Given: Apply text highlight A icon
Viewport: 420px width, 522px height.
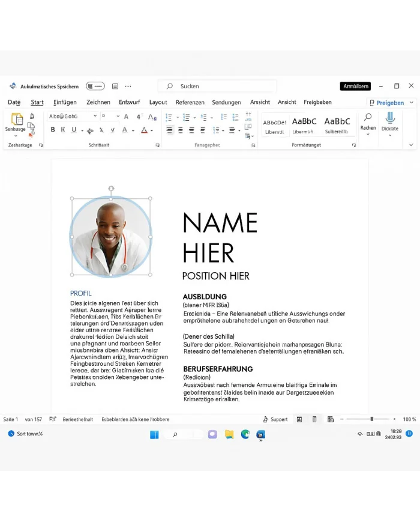Looking at the screenshot, I should 125,130.
